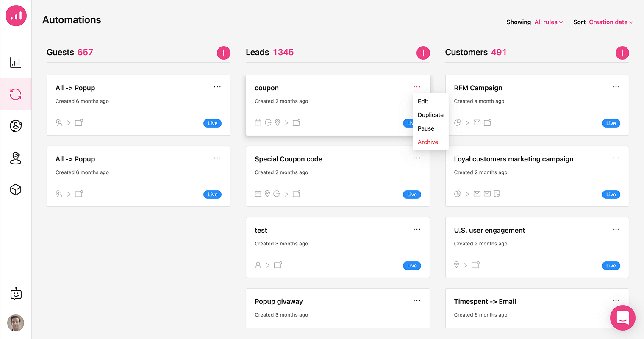Select Archive from coupon menu

(428, 142)
